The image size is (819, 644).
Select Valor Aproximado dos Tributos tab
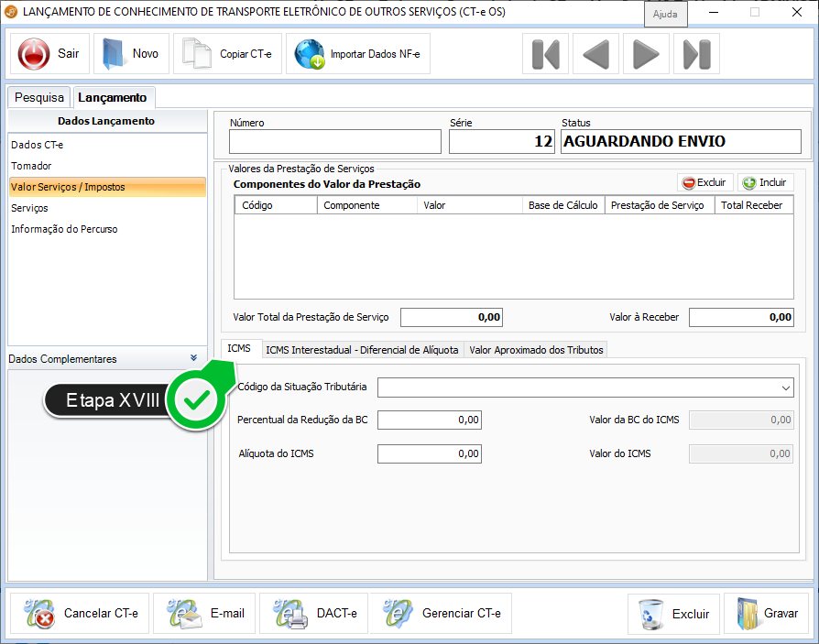[x=535, y=350]
